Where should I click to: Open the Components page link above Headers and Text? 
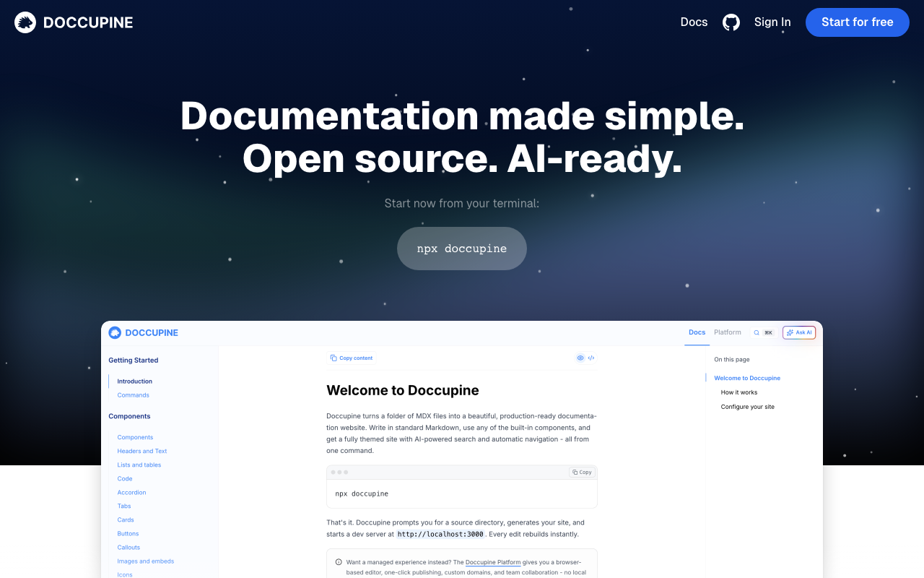[136, 437]
